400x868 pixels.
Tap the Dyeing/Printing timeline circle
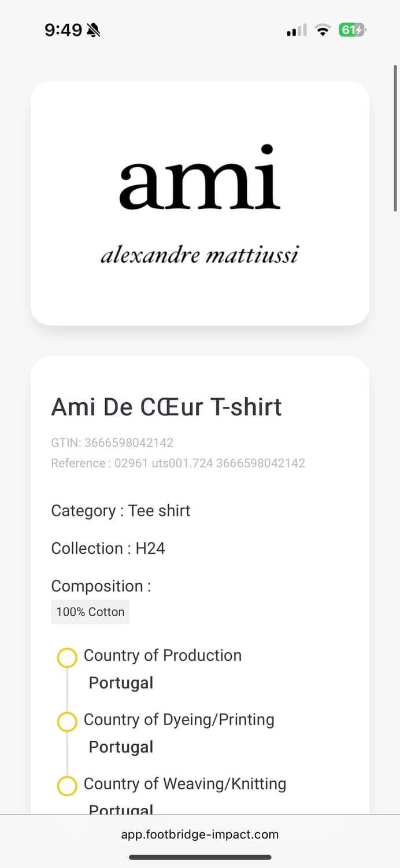pos(67,722)
